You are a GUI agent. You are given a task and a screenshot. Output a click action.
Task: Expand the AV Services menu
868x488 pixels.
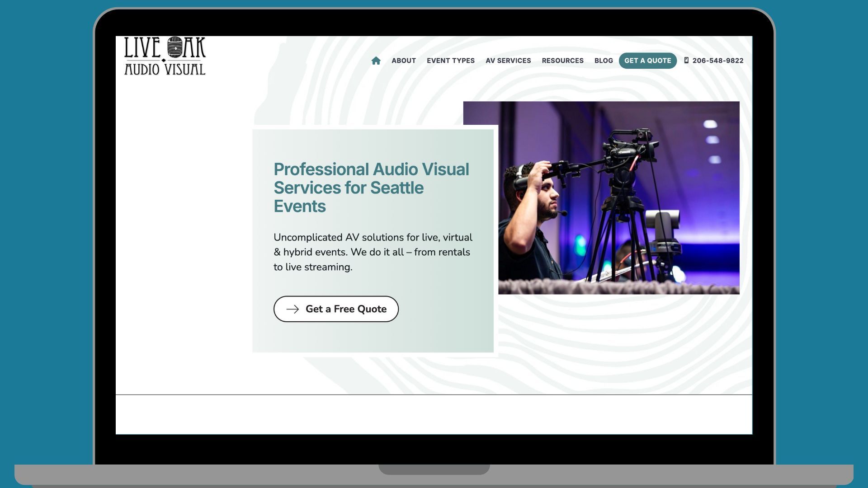click(x=508, y=61)
